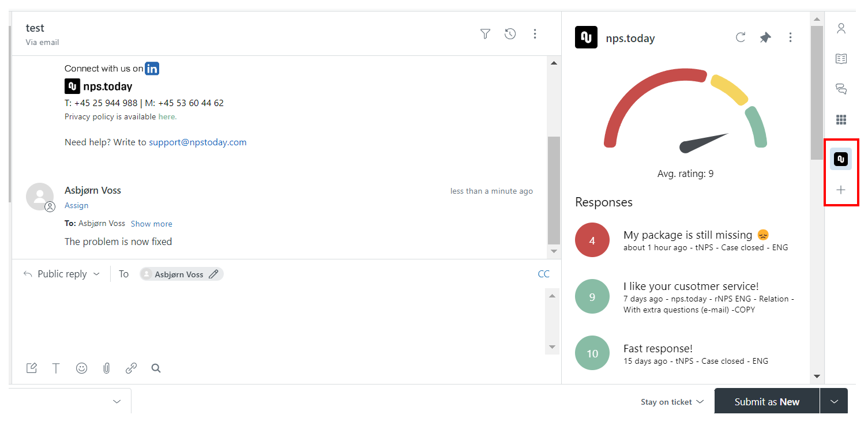This screenshot has height=422, width=868.
Task: Open the Knowledge panel icon
Action: pyautogui.click(x=841, y=58)
